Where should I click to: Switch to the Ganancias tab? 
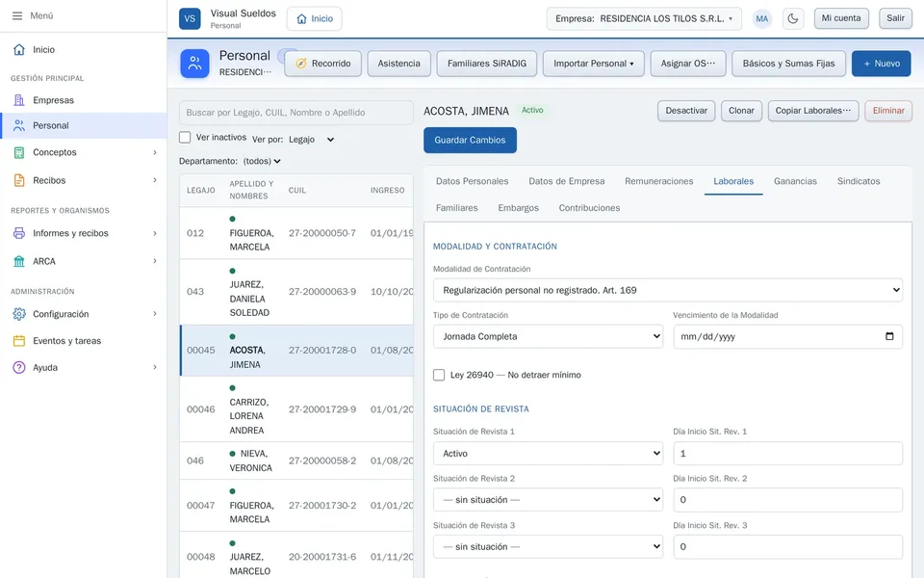coord(795,181)
